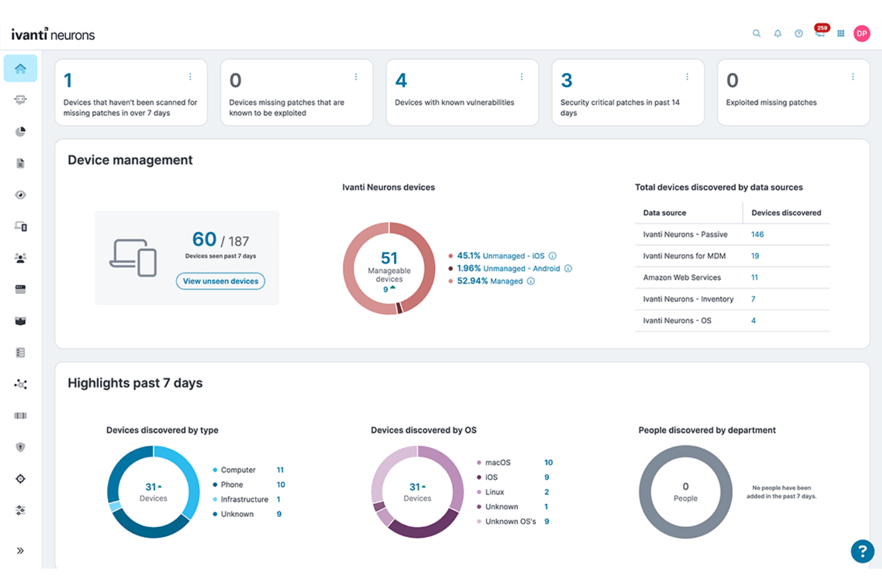Open the window/card sidebar icon
Image resolution: width=882 pixels, height=588 pixels.
[20, 290]
